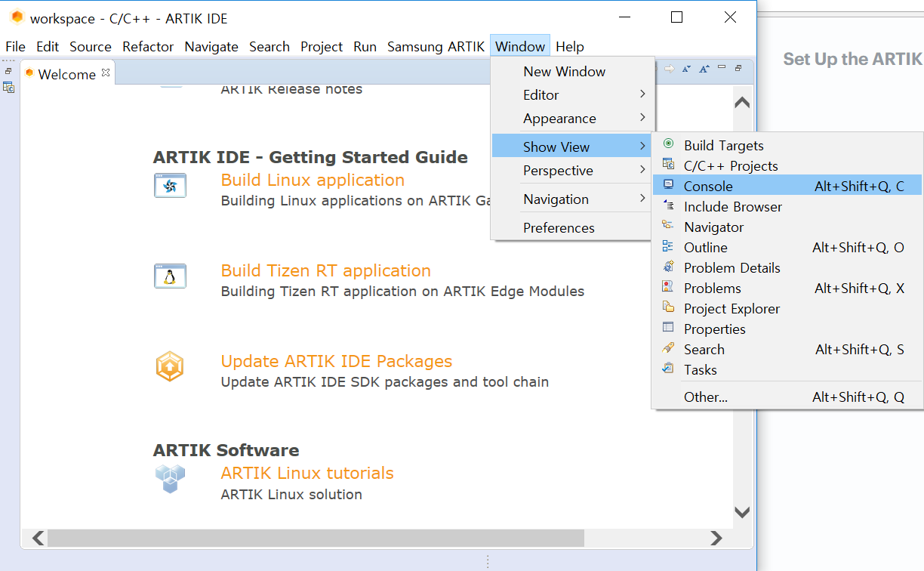The width and height of the screenshot is (924, 571).
Task: Select the Welcome tab
Action: 67,74
